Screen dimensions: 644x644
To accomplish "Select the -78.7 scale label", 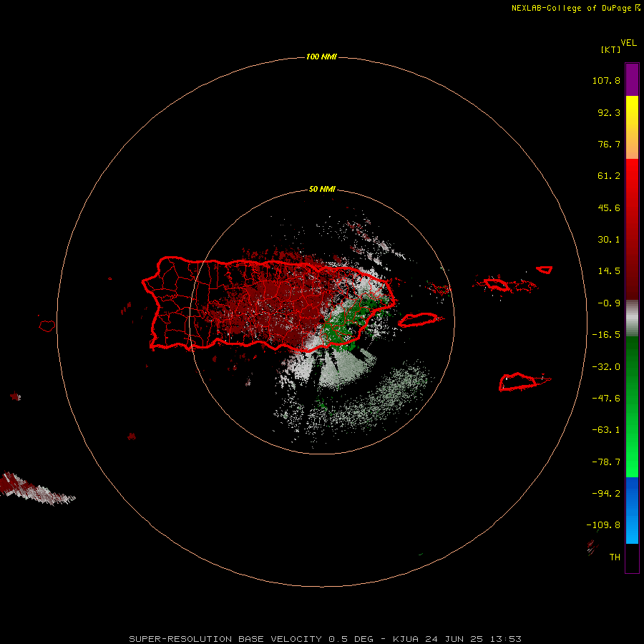I will pos(606,462).
